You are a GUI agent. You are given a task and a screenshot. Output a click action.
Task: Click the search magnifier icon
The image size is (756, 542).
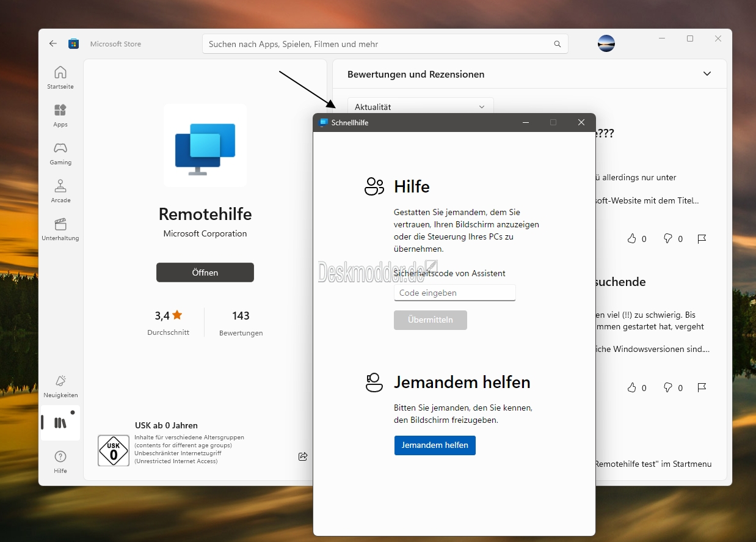click(557, 45)
